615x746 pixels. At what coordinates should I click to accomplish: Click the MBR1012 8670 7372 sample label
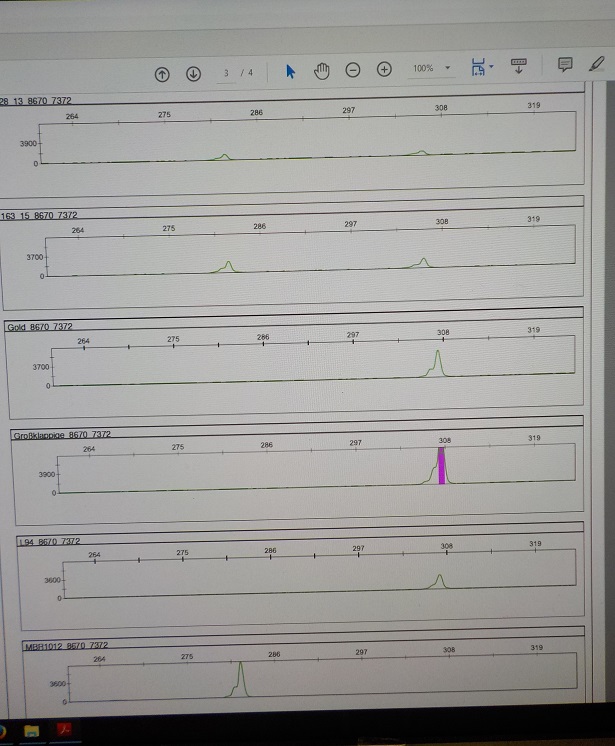65,647
